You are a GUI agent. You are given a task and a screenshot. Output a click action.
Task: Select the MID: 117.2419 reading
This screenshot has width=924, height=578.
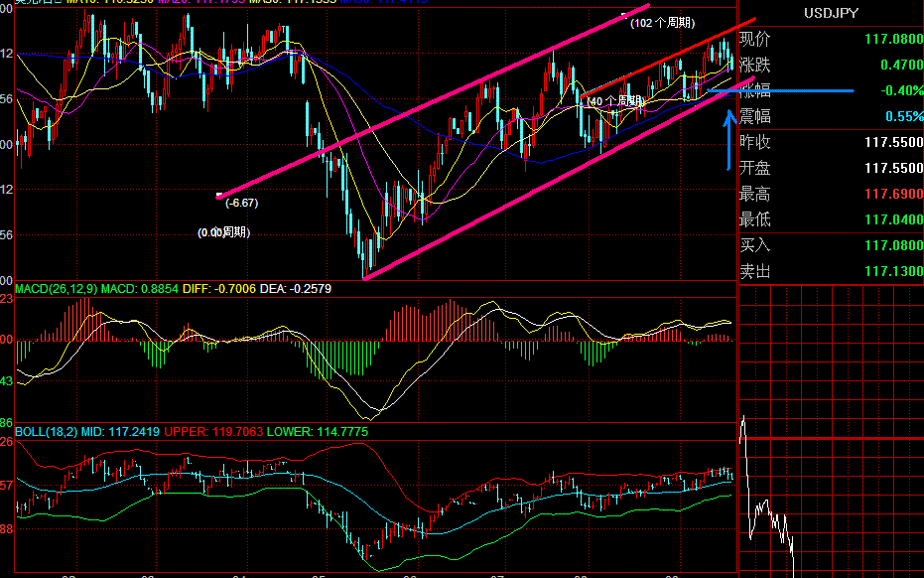click(120, 432)
